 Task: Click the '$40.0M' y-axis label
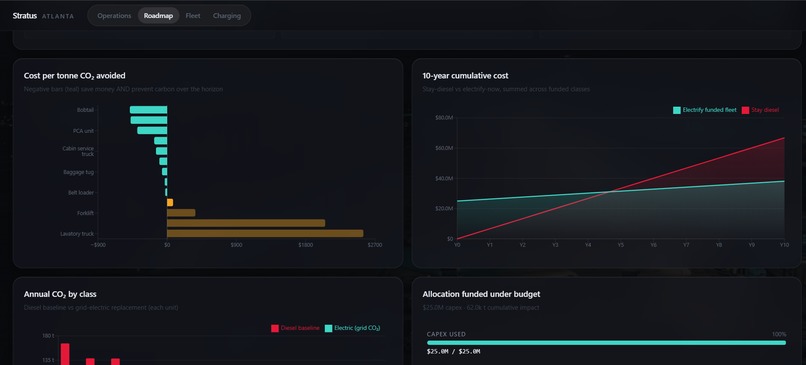coord(444,178)
